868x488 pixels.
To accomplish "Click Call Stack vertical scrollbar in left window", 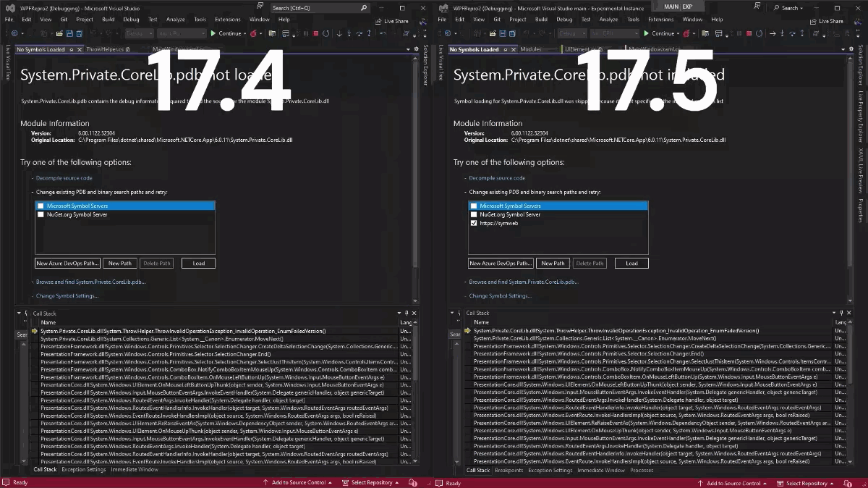I will coord(416,391).
